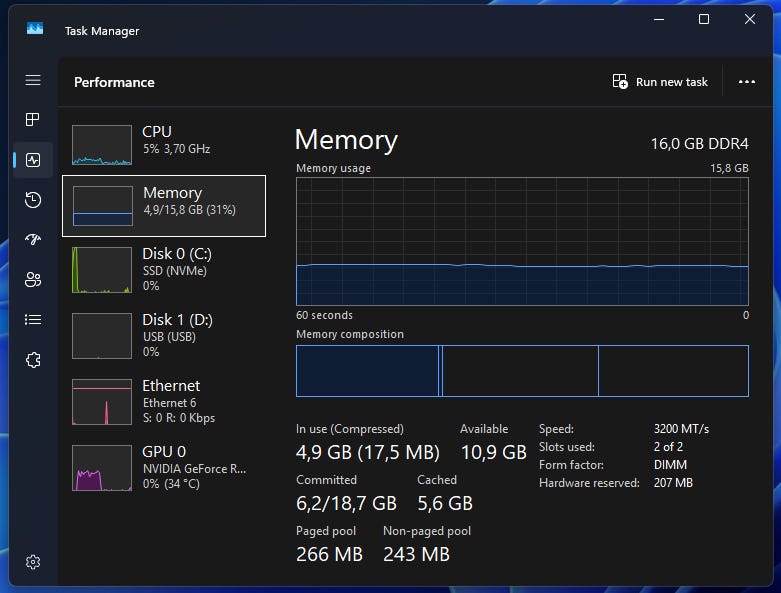This screenshot has width=781, height=593.
Task: Click the Task Manager title bar icon
Action: (x=34, y=29)
